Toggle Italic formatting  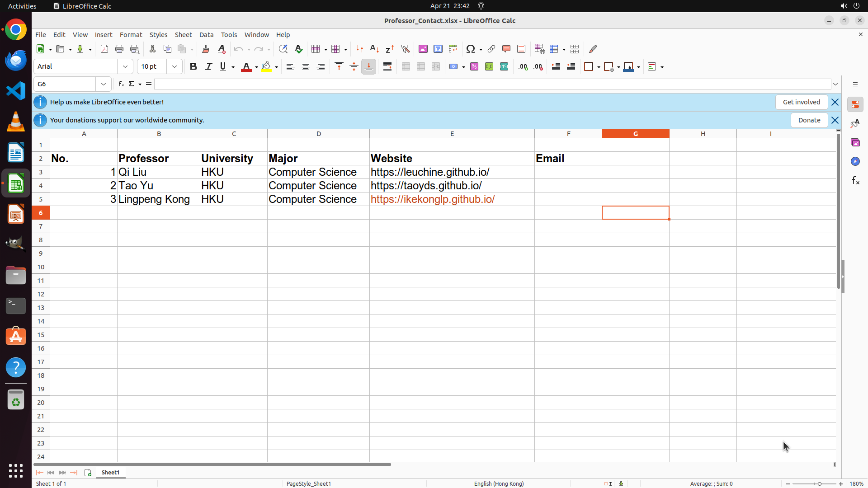coord(208,67)
